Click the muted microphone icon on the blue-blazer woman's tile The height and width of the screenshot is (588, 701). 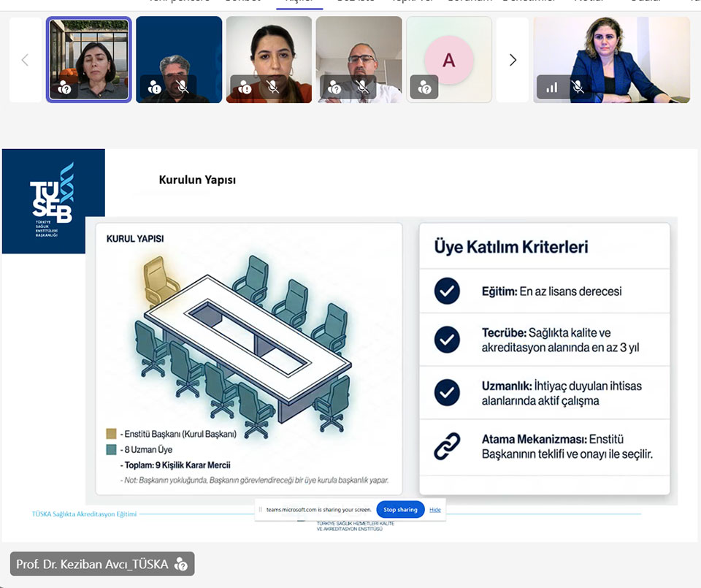click(x=578, y=88)
